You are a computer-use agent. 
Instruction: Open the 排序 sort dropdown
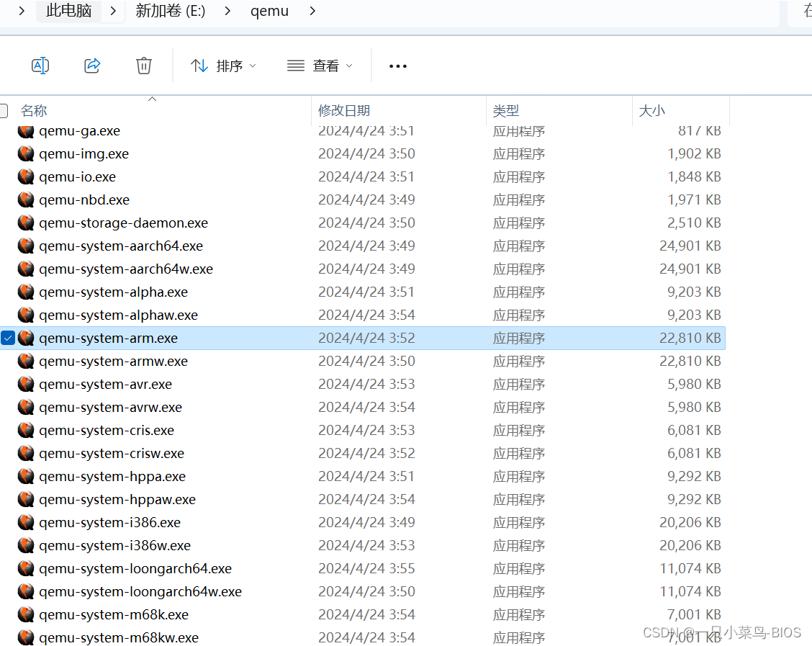[223, 66]
